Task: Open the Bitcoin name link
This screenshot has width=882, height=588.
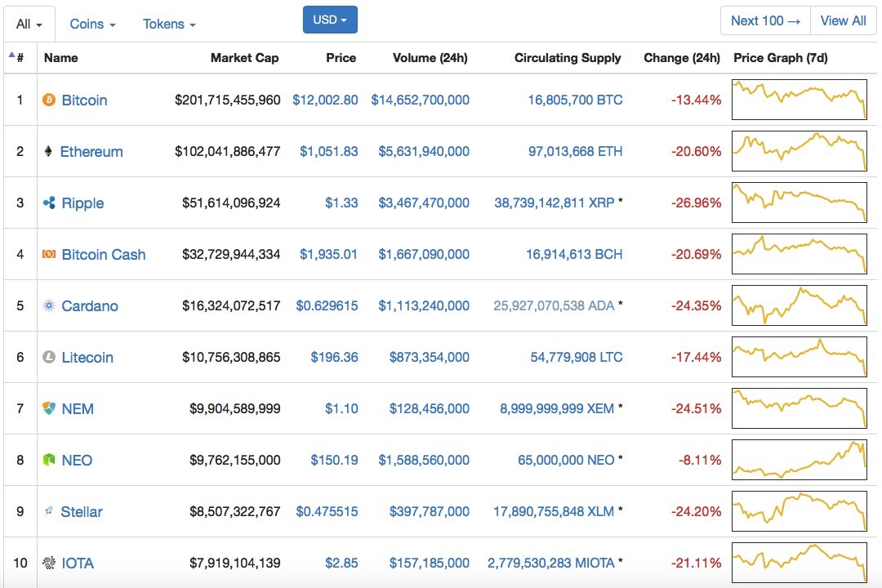Action: pyautogui.click(x=84, y=100)
